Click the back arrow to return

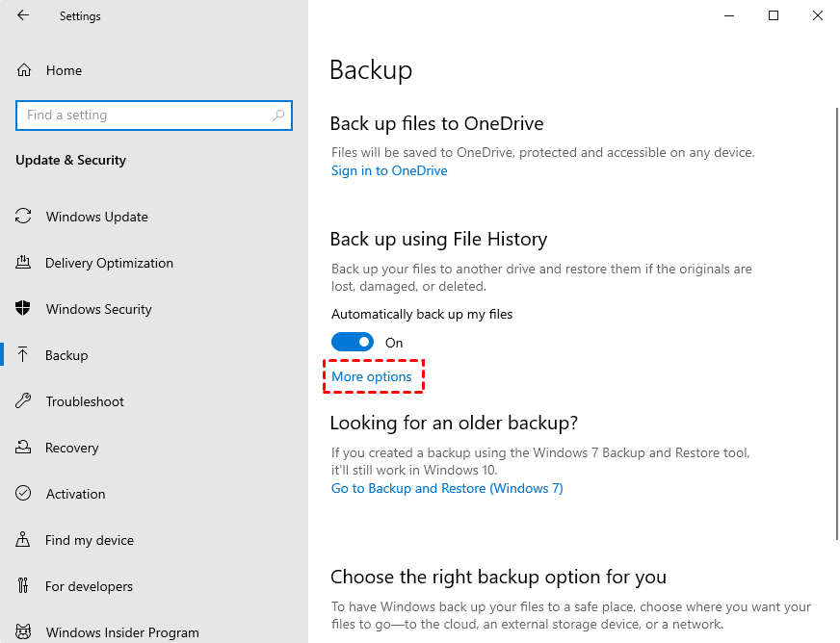coord(22,15)
